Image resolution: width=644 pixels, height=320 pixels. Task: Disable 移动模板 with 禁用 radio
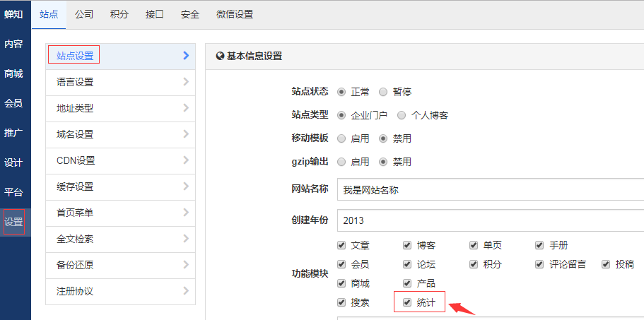coord(383,138)
